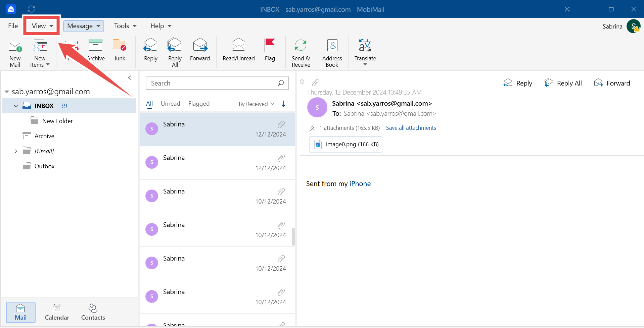Open the New Items dropdown arrow
This screenshot has height=328, width=644.
48,65
